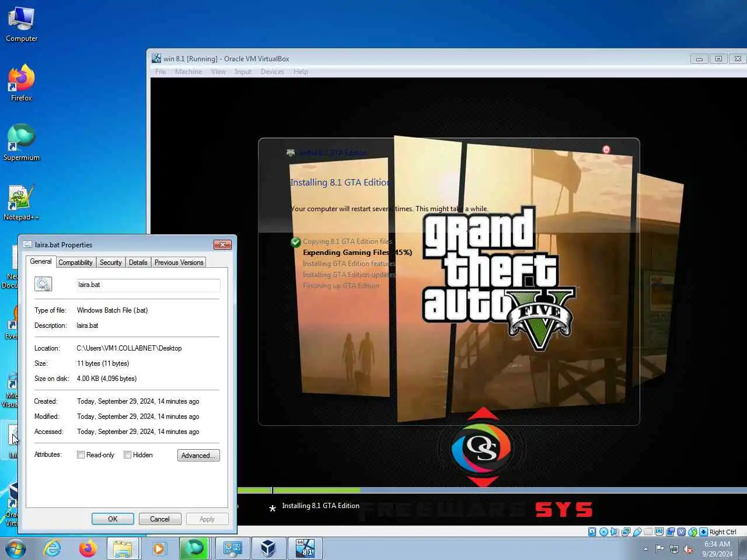
Task: Click 'Installing 8.1 GTA Edition' status text
Action: [320, 506]
